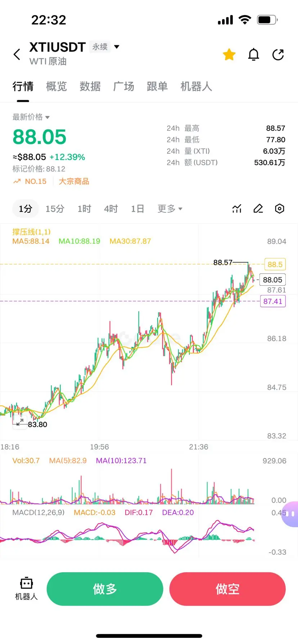Tap the MA5:88.14 indicator value
The height and width of the screenshot is (644, 298).
pyautogui.click(x=31, y=241)
